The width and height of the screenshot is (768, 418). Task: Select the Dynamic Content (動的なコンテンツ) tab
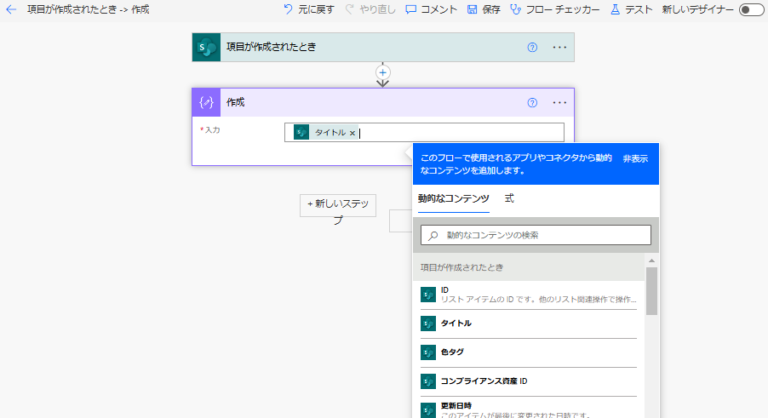click(x=454, y=199)
